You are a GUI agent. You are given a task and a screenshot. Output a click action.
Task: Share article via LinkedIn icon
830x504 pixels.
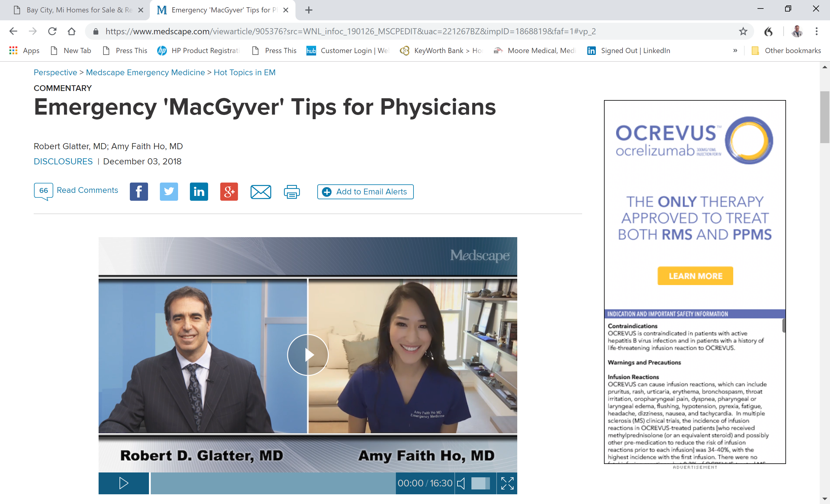click(x=199, y=192)
